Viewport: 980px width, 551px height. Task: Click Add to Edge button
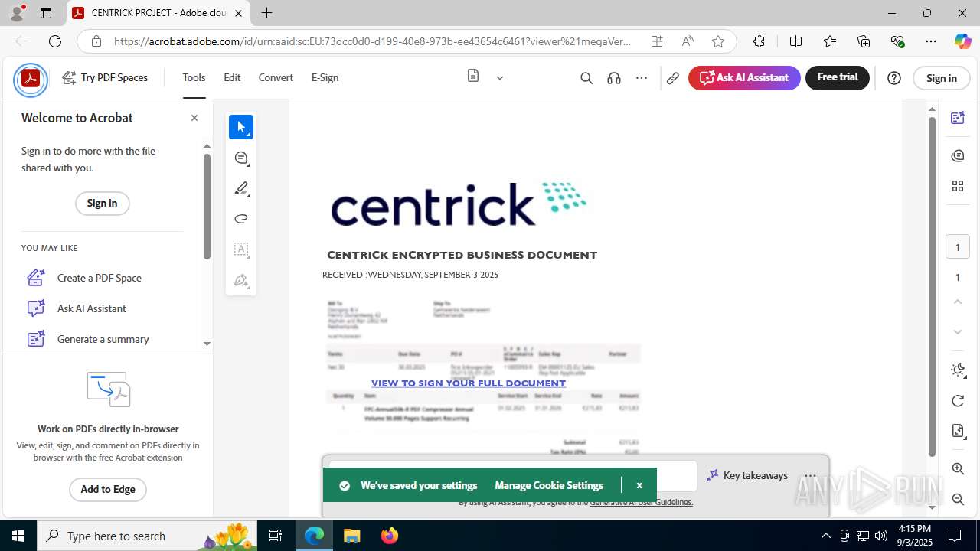[x=108, y=489]
